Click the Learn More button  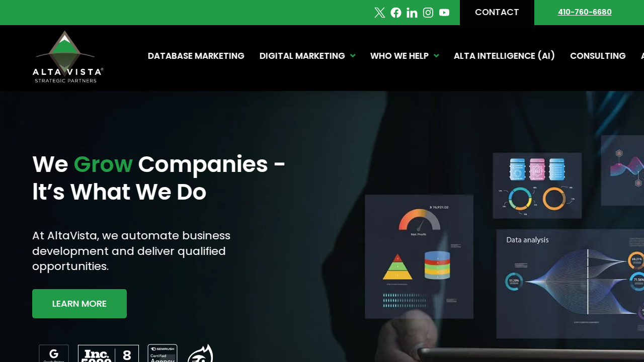(79, 304)
